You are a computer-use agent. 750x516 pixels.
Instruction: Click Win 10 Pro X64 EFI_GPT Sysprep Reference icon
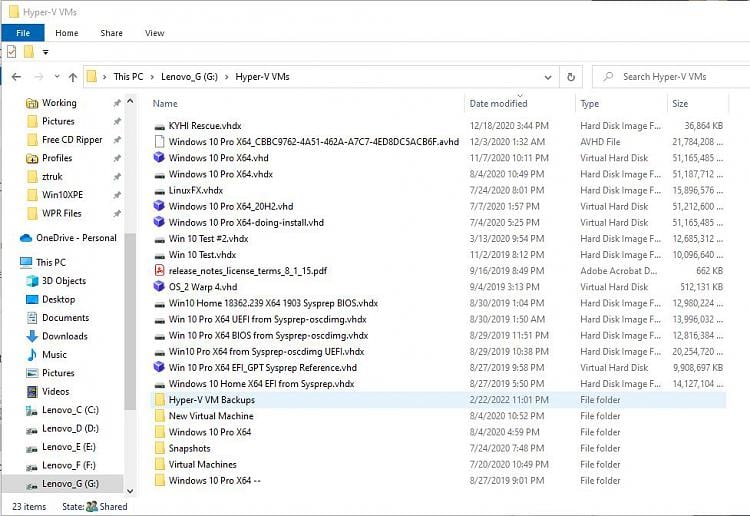pos(159,367)
